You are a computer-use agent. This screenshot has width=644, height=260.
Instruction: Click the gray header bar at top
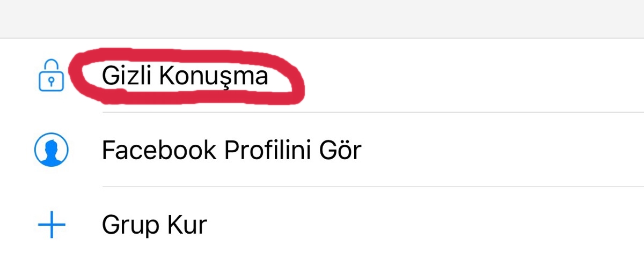tap(322, 18)
